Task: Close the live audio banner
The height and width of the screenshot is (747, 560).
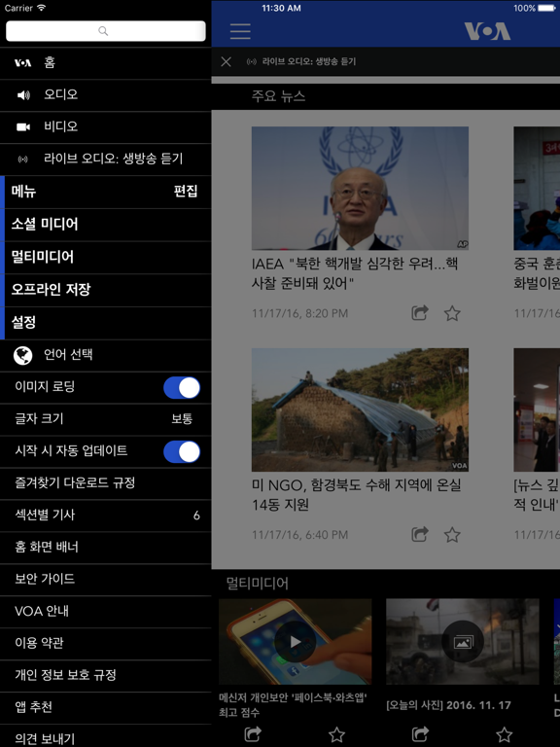Action: click(227, 61)
